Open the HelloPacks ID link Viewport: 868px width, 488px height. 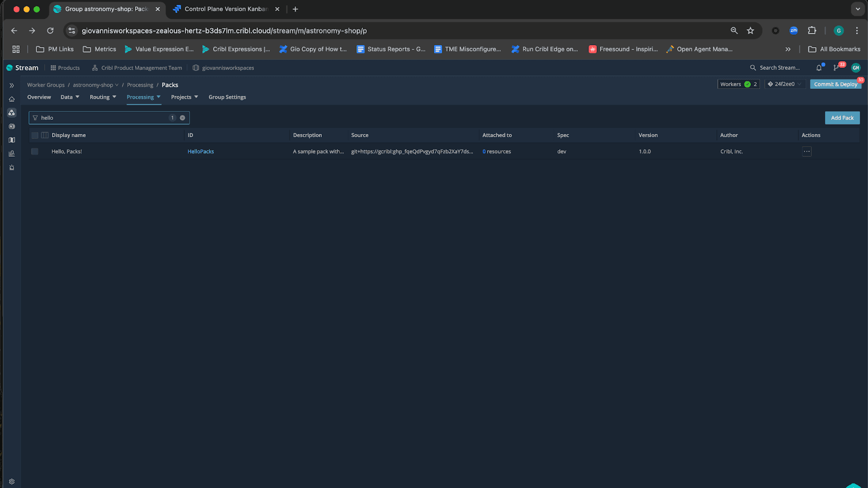201,152
